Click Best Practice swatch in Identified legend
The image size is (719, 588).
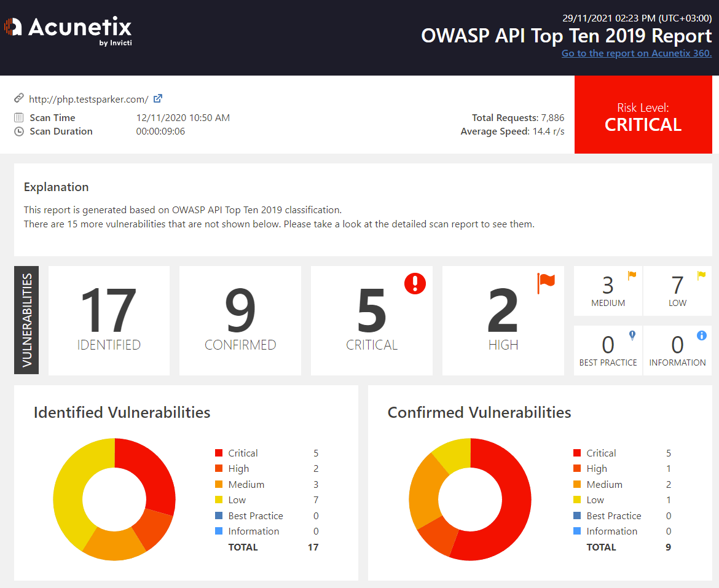tap(219, 515)
